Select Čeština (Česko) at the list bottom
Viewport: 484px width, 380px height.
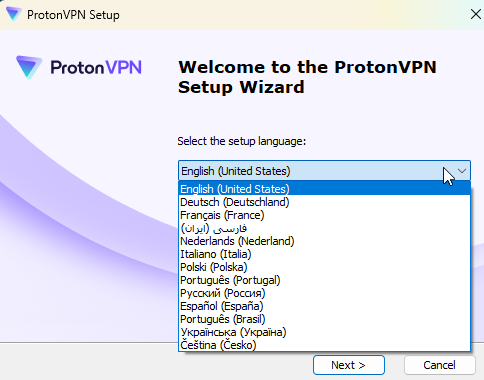click(x=324, y=345)
